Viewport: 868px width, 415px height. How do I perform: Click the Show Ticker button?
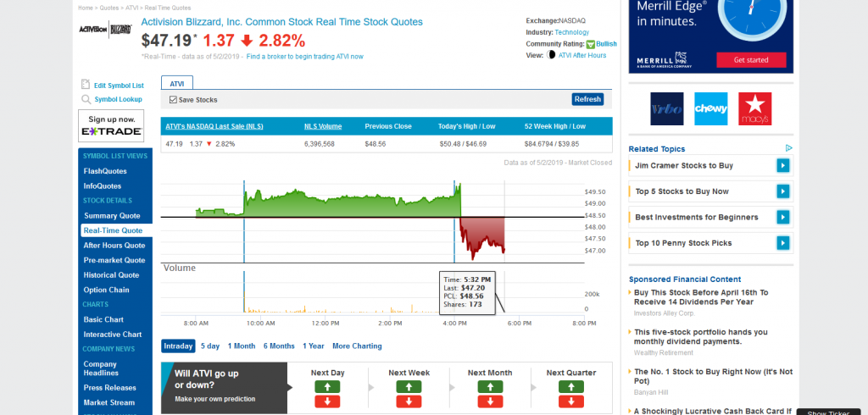[828, 412]
